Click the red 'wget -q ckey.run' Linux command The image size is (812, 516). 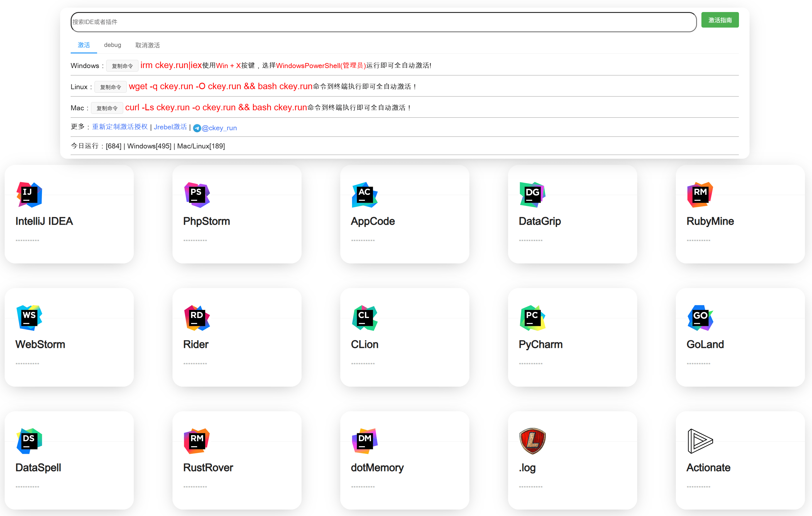pyautogui.click(x=221, y=86)
